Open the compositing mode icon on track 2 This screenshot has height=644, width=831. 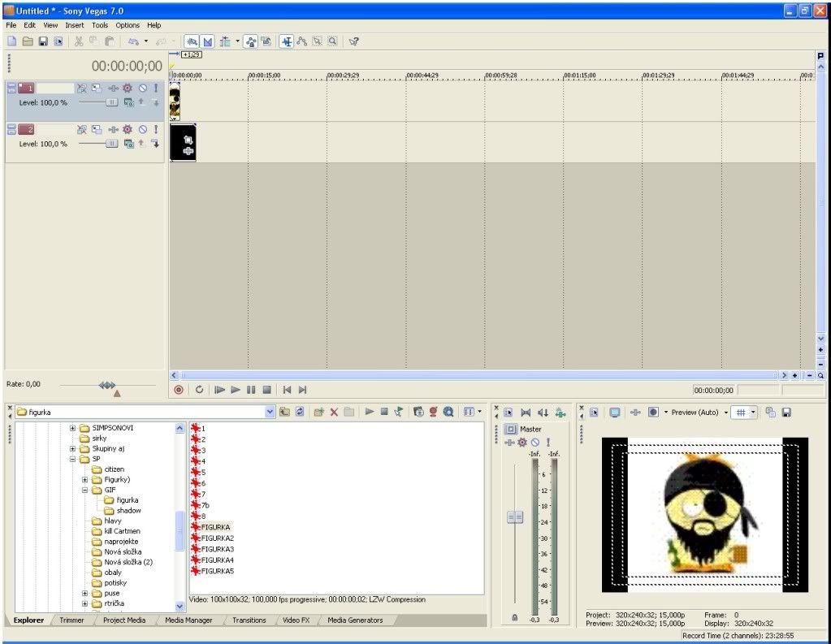(128, 144)
